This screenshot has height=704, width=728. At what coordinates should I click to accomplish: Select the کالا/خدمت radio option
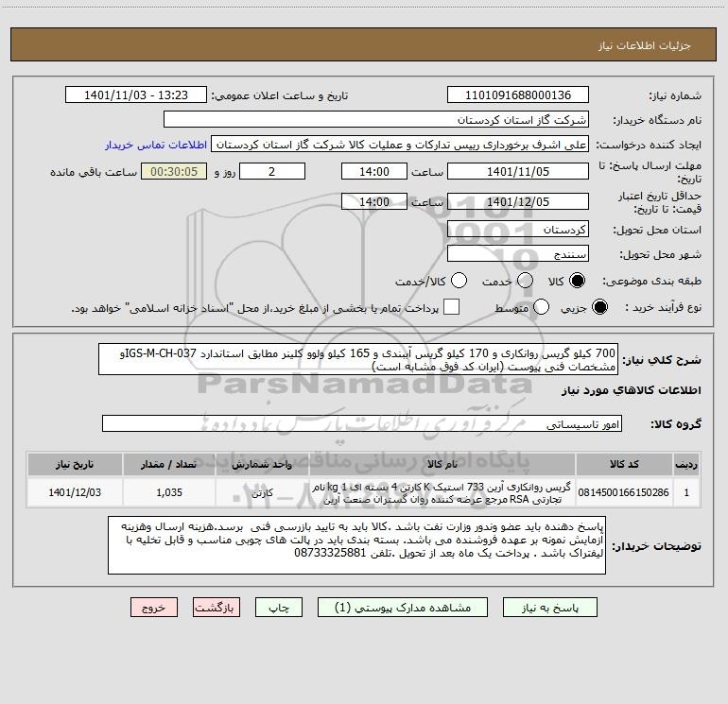click(x=459, y=281)
